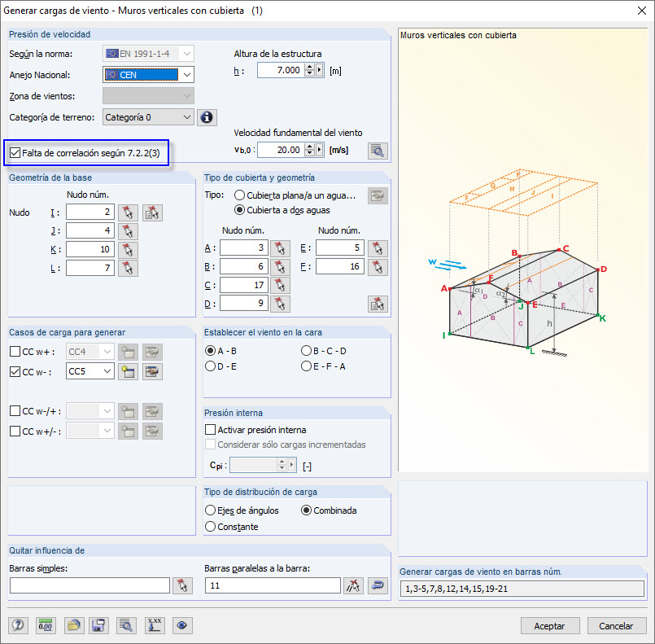Pick roof node E graphically
Viewport: 655px width, 644px height.
378,248
